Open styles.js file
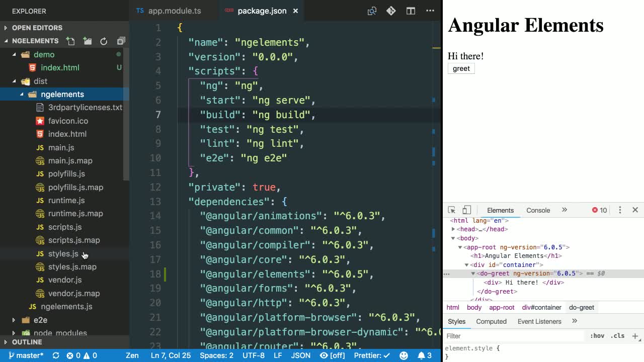 (63, 253)
